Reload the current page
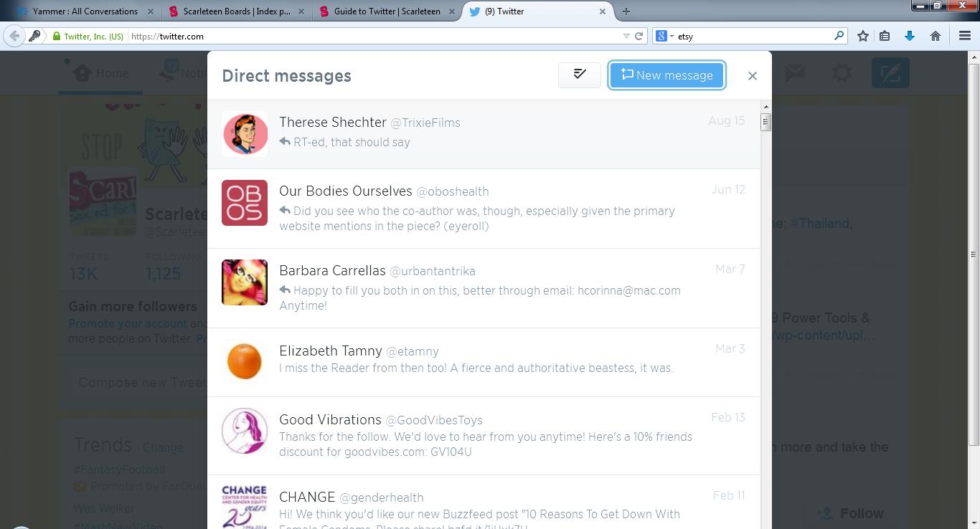 [x=639, y=36]
